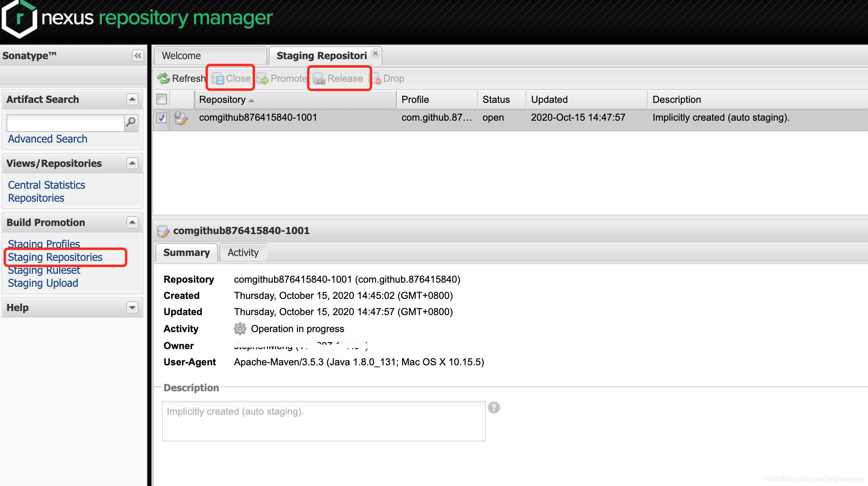Image resolution: width=868 pixels, height=486 pixels.
Task: Open the Advanced Search link
Action: (47, 139)
